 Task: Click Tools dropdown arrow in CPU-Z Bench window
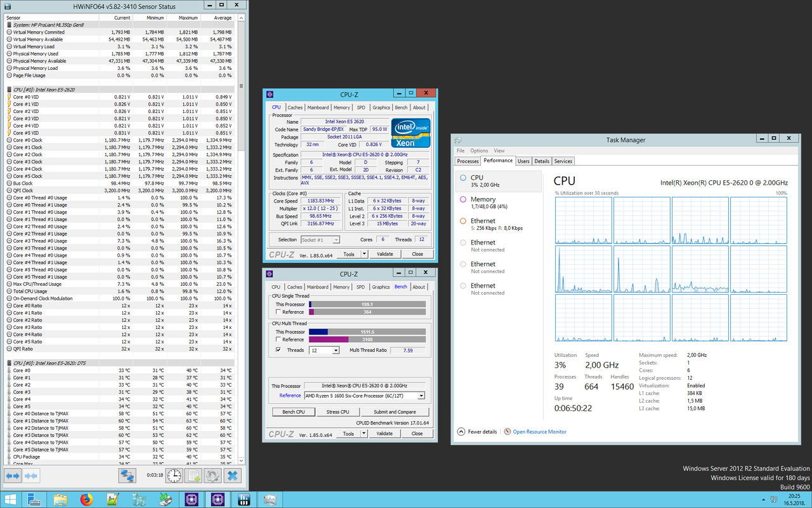(364, 434)
